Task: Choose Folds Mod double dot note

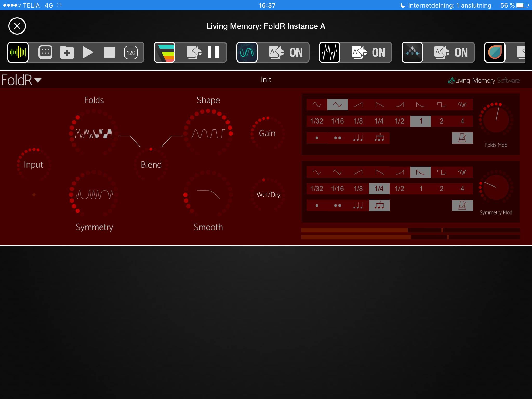Action: (338, 138)
